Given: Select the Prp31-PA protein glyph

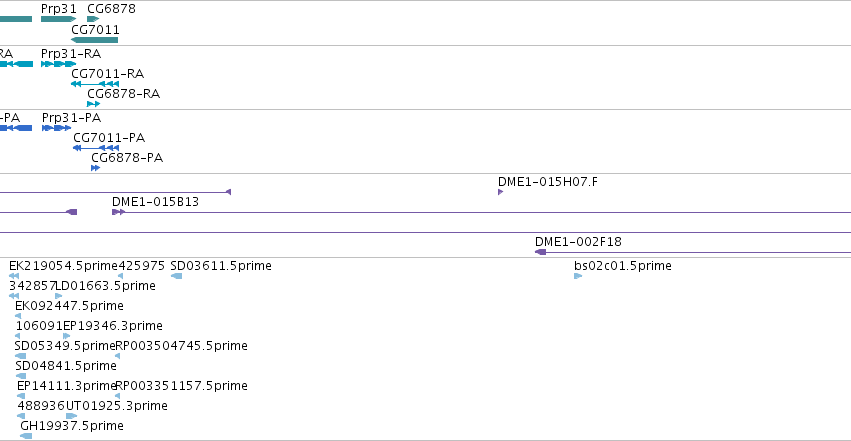Looking at the screenshot, I should click(56, 128).
